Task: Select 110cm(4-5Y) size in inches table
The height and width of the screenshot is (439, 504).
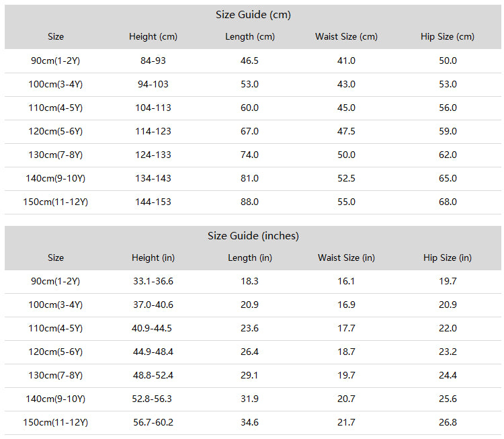Action: 55,328
